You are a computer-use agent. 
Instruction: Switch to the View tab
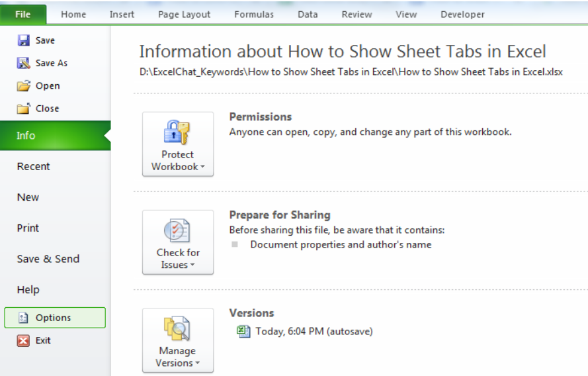(x=406, y=15)
